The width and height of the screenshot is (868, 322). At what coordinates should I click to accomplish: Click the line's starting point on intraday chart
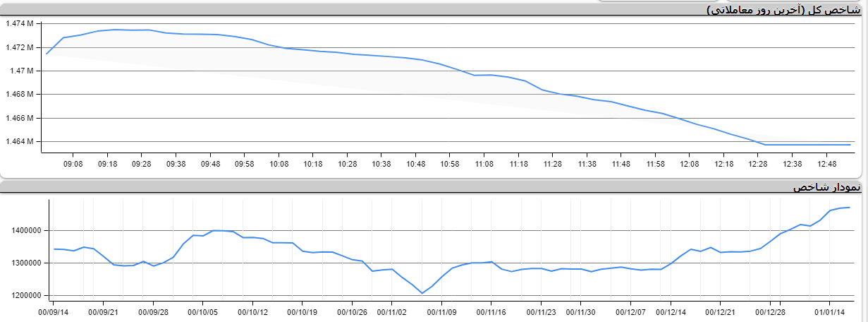point(47,54)
